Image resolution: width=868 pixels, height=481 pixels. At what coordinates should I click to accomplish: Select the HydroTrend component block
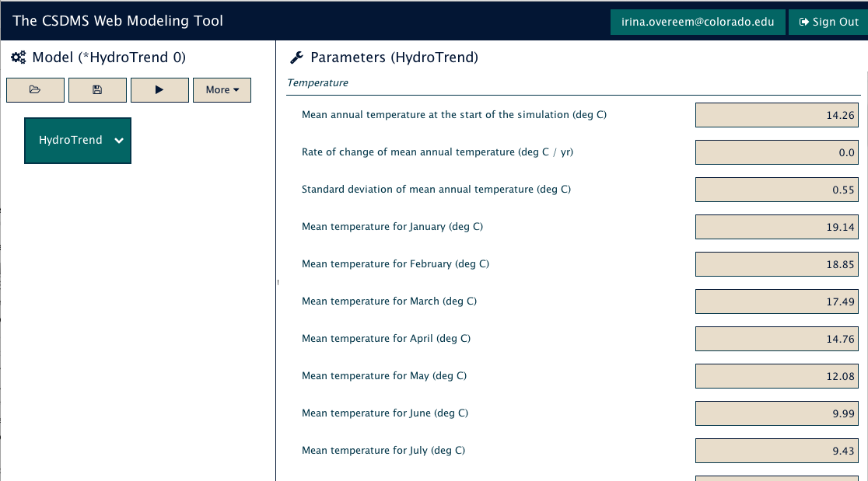click(78, 141)
